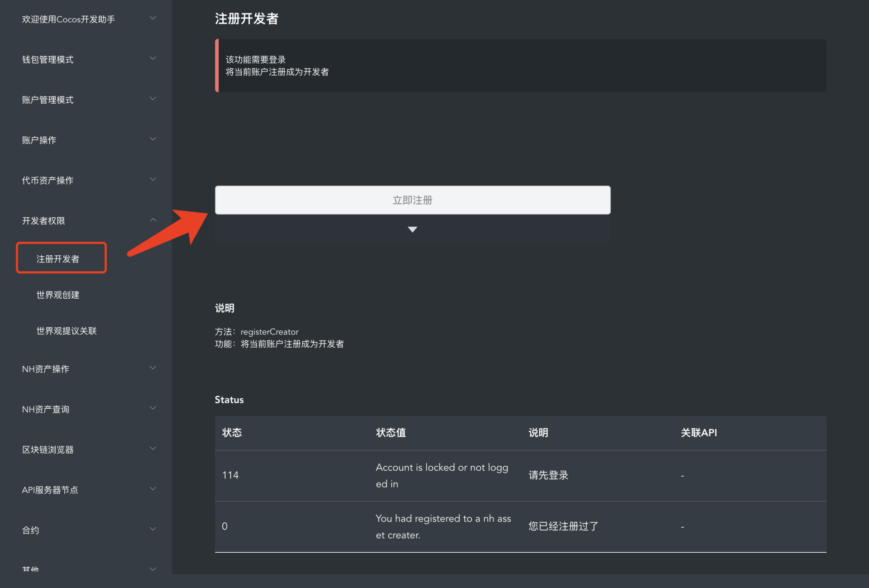The width and height of the screenshot is (869, 588).
Task: Open the 世界观创建 sidebar item
Action: point(58,295)
